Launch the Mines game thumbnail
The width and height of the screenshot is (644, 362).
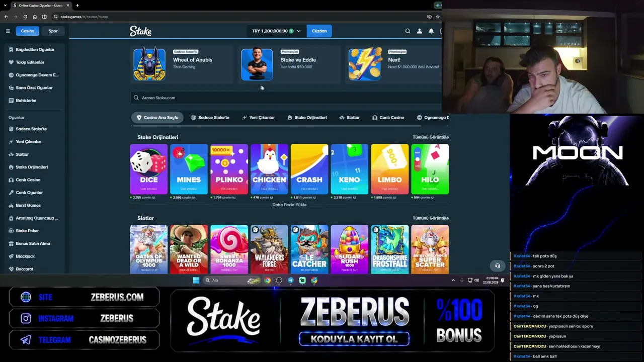189,169
